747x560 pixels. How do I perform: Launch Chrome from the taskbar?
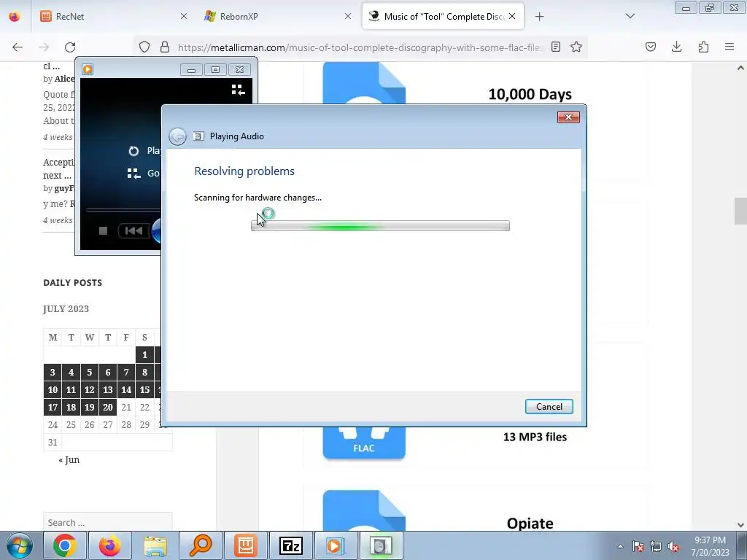click(x=64, y=545)
